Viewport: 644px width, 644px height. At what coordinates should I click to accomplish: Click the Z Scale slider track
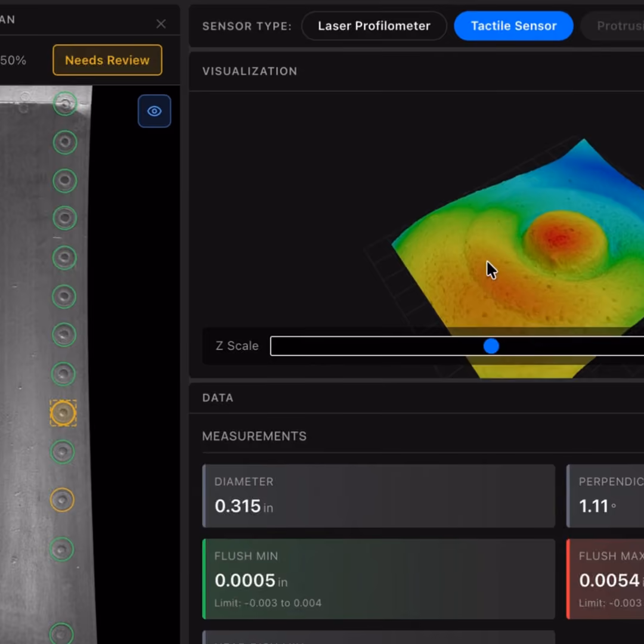[x=457, y=346]
